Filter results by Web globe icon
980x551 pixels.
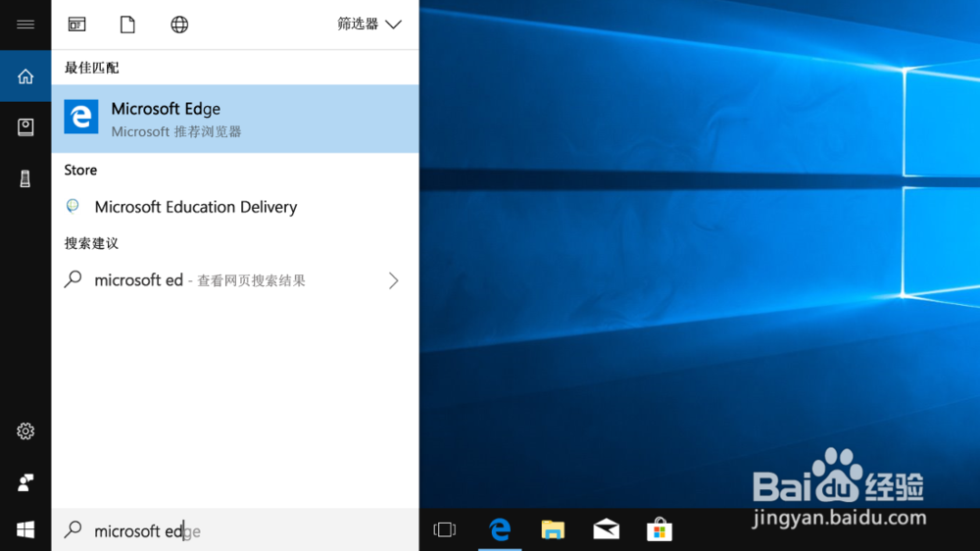click(x=179, y=25)
